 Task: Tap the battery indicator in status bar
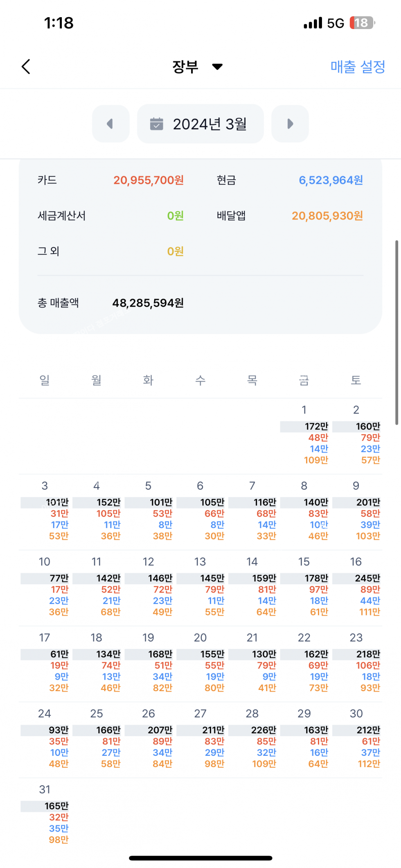[362, 23]
